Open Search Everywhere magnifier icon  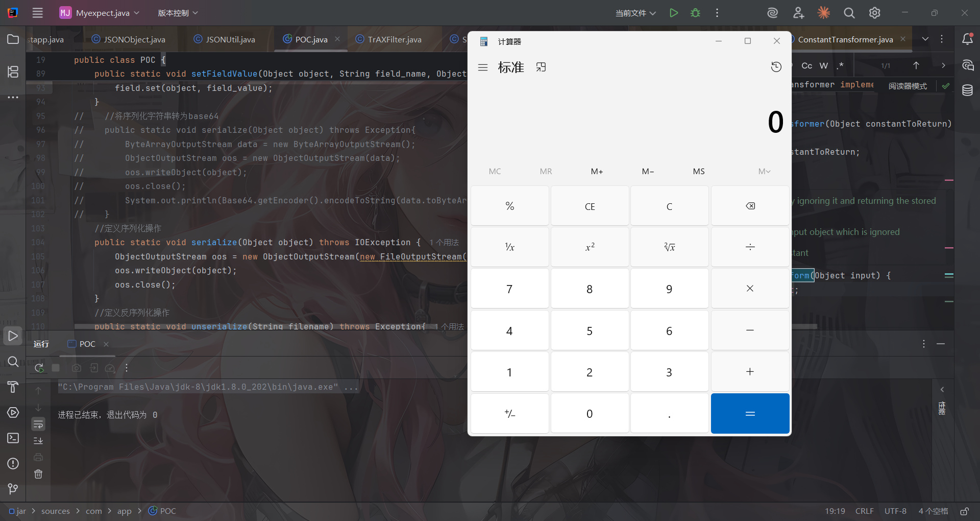tap(849, 13)
